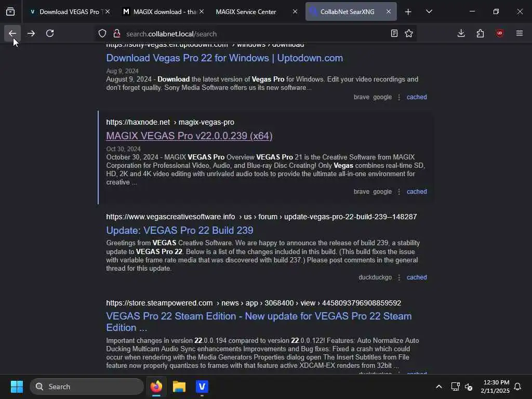Open more options dots for Build 239 result
Screen dimensions: 532x399
tap(399, 277)
